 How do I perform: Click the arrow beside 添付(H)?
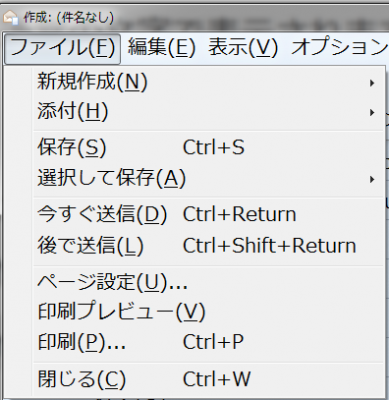pos(372,113)
